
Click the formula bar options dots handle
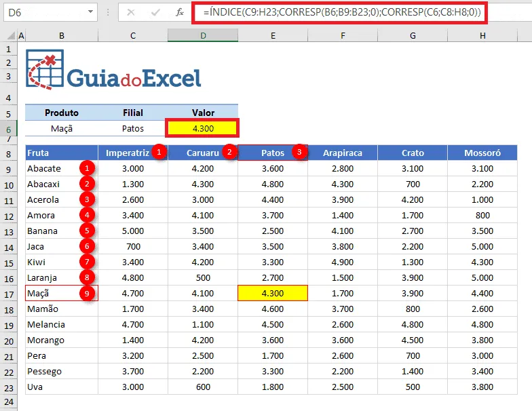(108, 12)
